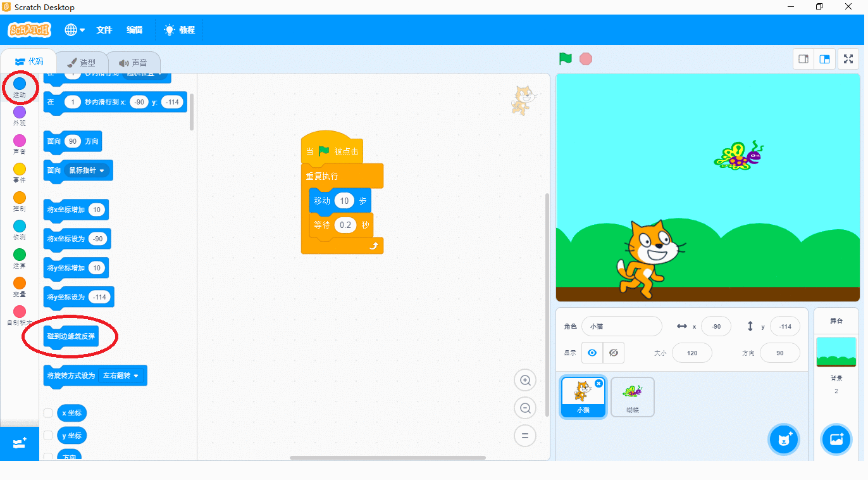Open the 教程 tutorials
This screenshot has width=868, height=480.
180,30
